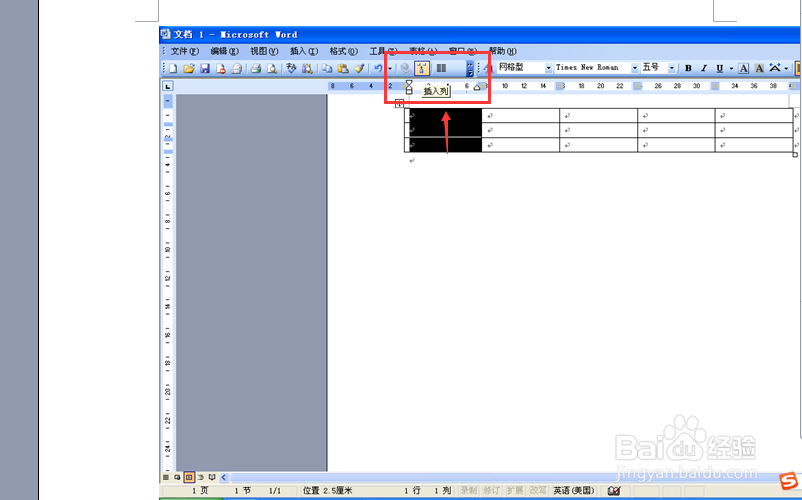Click the Sogou input method S icon

pos(789,481)
